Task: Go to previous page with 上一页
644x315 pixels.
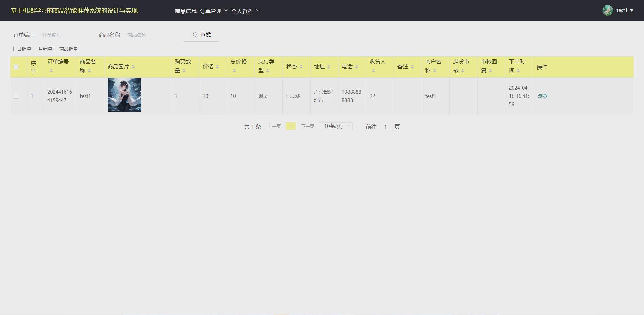Action: [274, 126]
